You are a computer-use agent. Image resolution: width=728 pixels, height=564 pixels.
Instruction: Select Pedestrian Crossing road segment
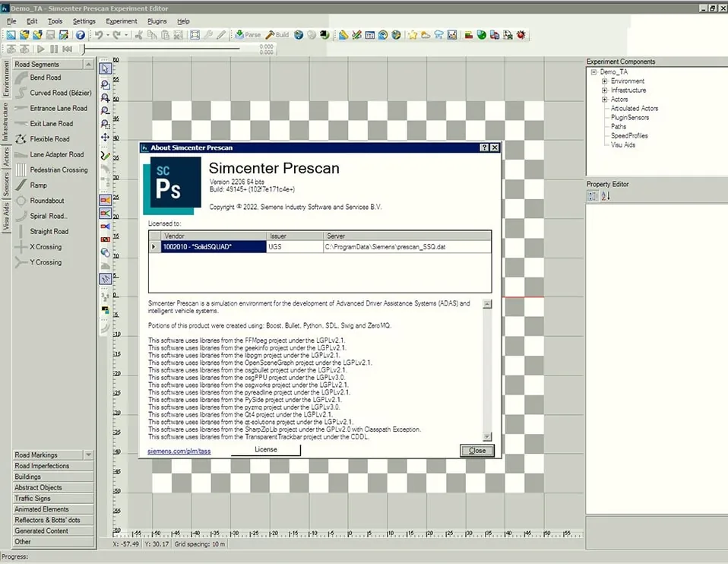(x=59, y=170)
